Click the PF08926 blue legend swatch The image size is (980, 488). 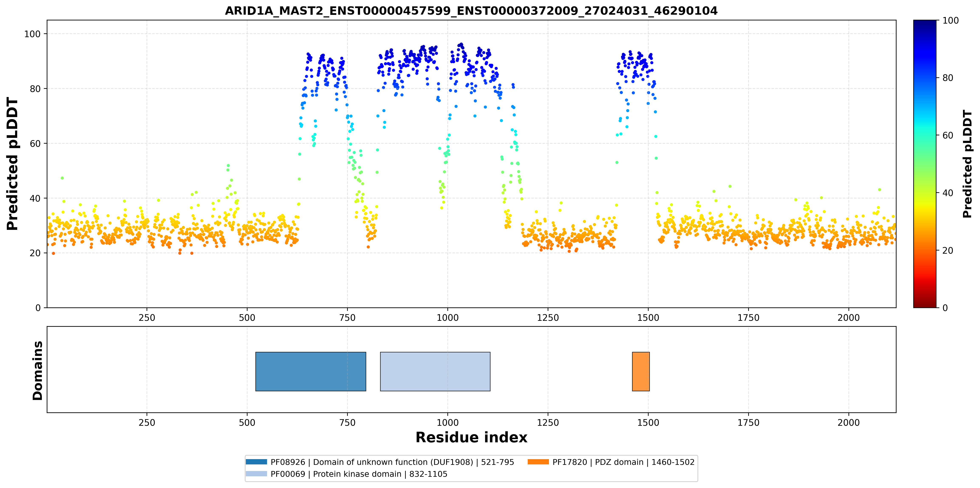256,462
